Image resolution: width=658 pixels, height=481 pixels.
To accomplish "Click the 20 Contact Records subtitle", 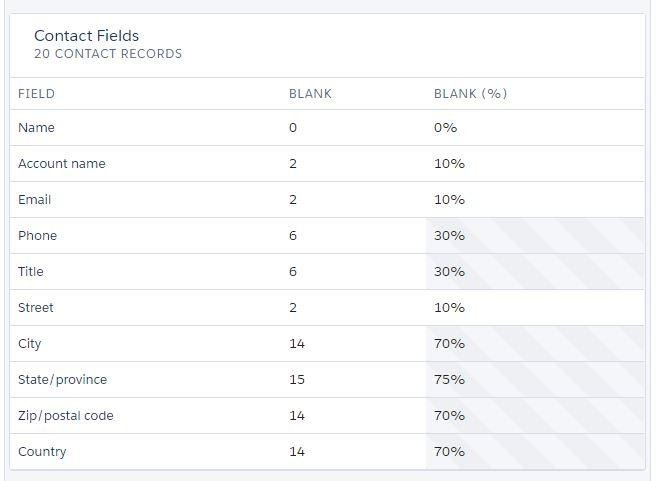I will pos(108,54).
